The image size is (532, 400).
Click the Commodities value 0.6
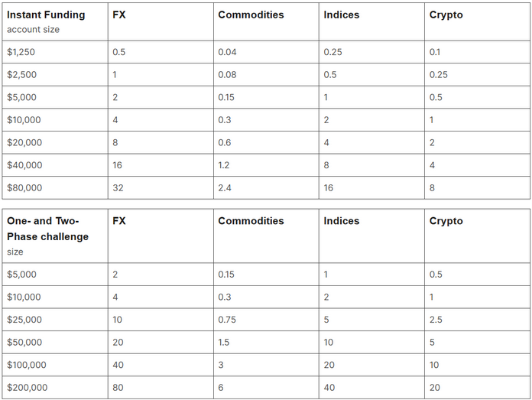pos(225,142)
